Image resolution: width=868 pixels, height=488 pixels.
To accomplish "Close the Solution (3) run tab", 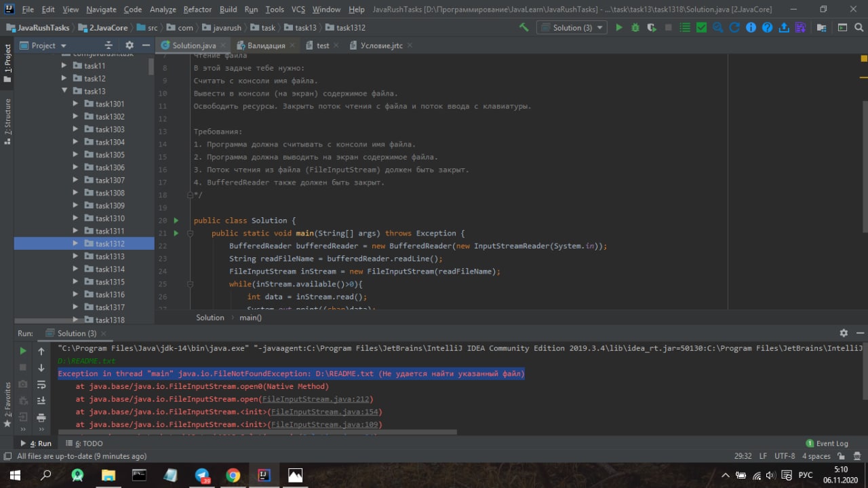I will (104, 333).
